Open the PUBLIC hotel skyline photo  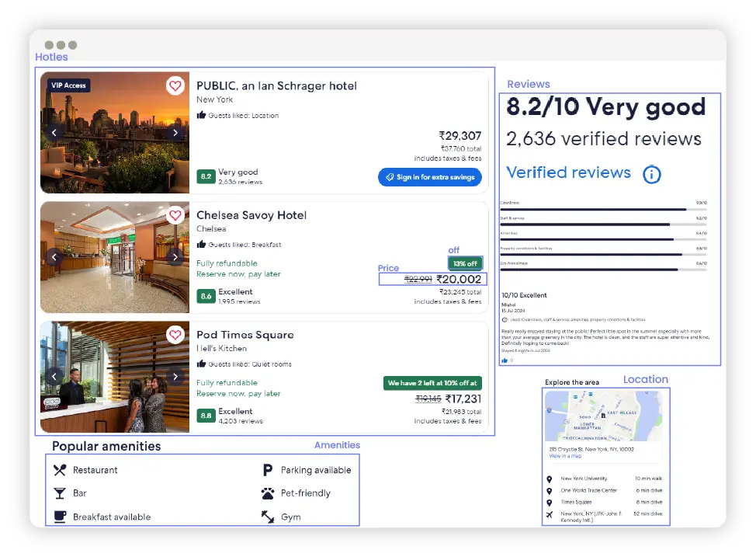115,133
